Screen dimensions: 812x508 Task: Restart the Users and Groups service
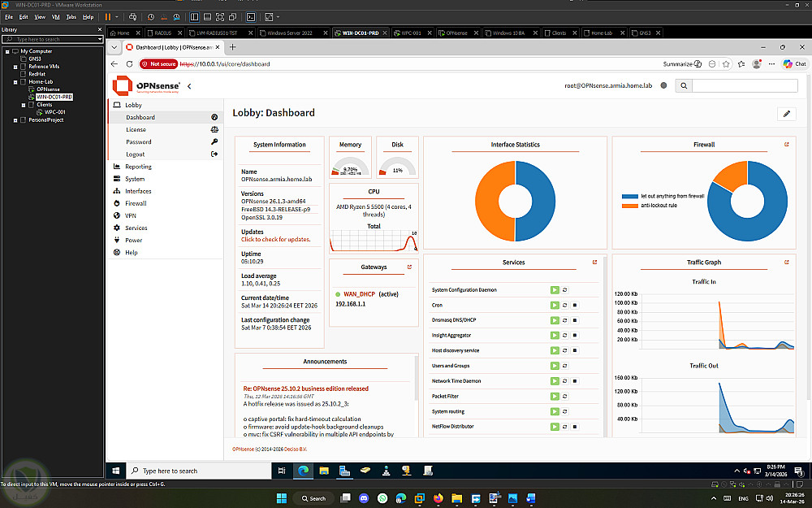click(565, 366)
